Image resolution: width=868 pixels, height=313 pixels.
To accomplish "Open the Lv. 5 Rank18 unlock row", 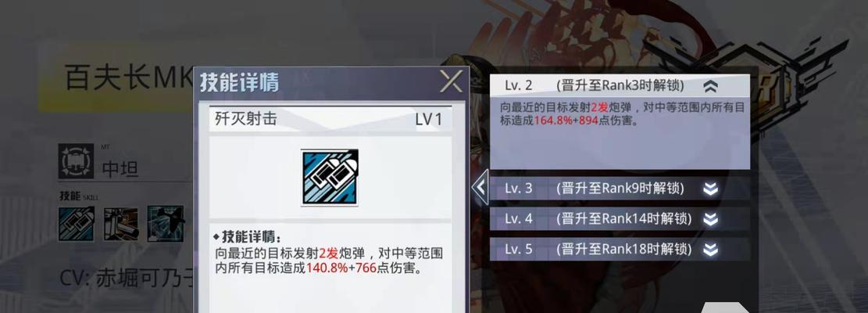I will (620, 250).
